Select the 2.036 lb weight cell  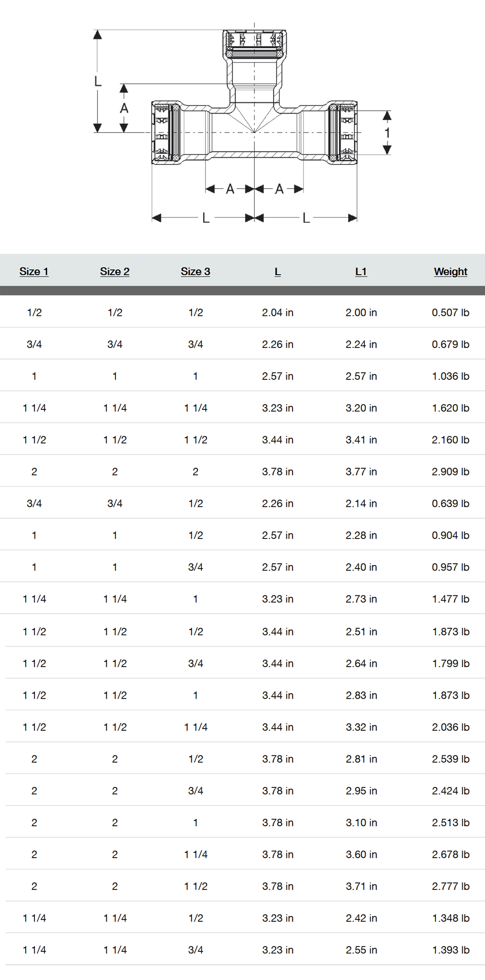click(451, 727)
